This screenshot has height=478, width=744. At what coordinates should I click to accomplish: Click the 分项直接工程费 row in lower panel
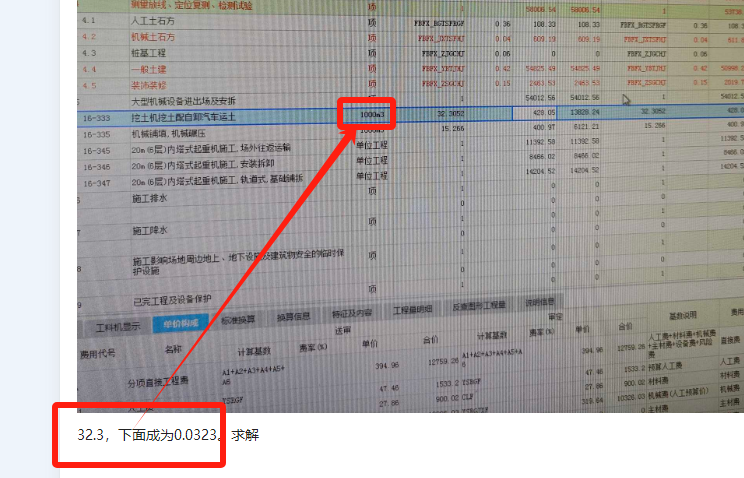[x=158, y=381]
